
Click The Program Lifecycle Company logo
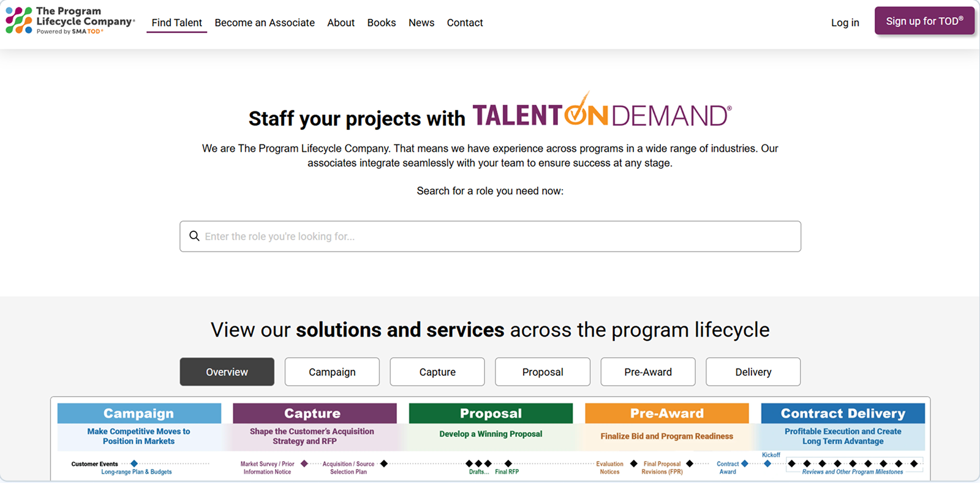click(x=70, y=21)
